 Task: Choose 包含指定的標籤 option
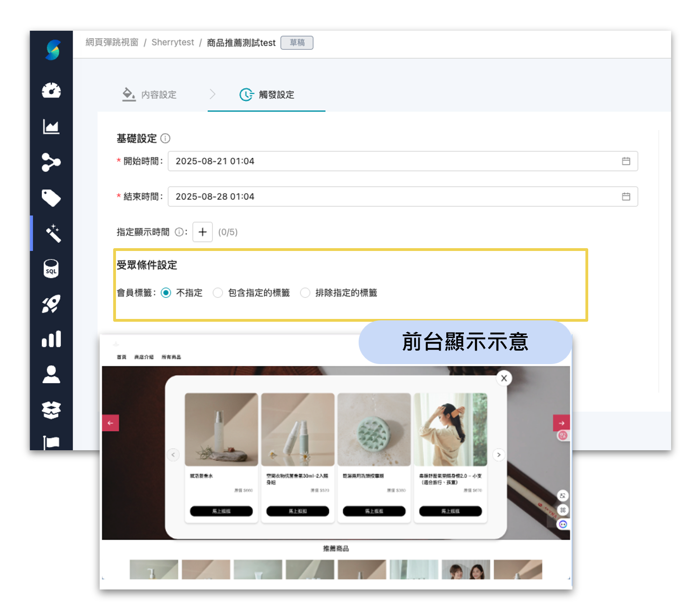tap(218, 293)
